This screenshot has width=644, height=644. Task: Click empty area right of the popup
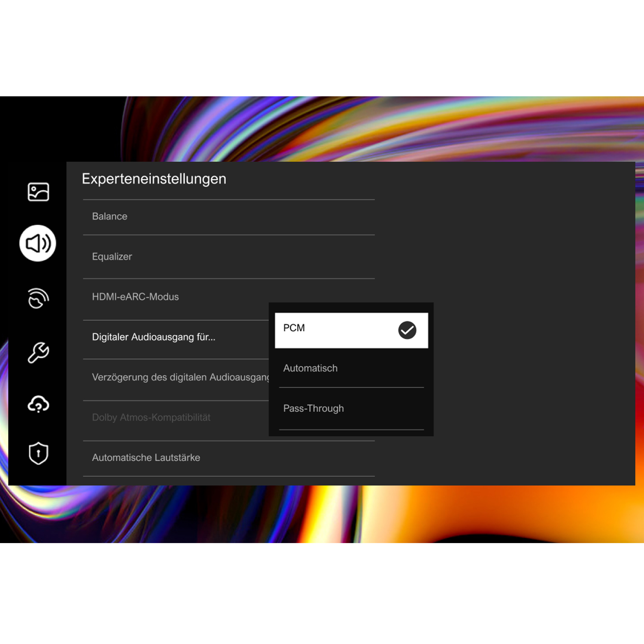tap(532, 369)
